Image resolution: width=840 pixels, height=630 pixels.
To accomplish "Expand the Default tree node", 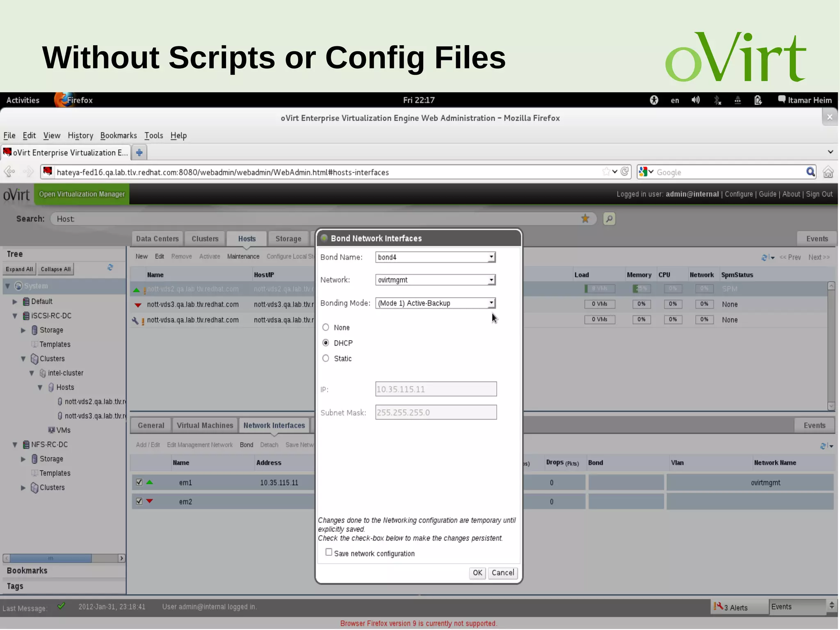I will (15, 302).
